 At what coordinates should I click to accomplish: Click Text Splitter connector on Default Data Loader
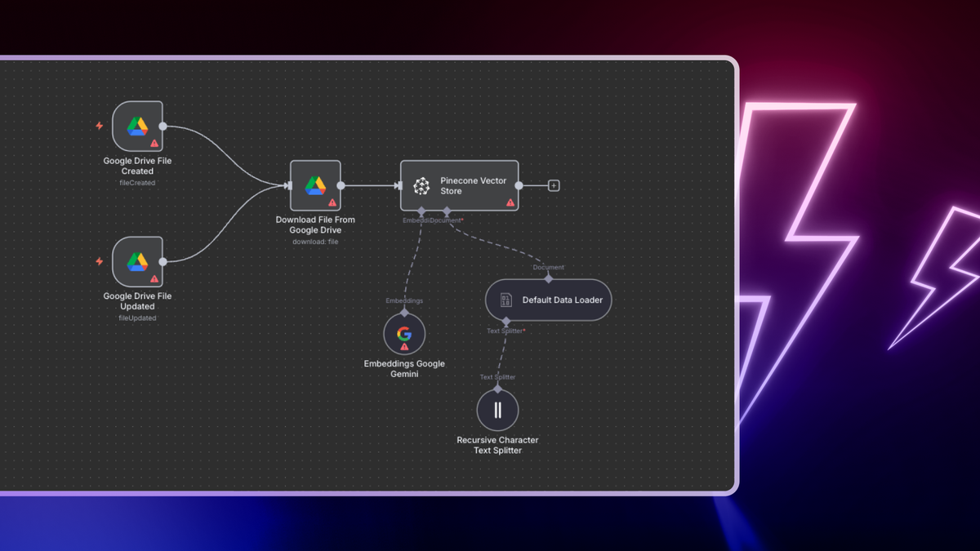pos(506,321)
